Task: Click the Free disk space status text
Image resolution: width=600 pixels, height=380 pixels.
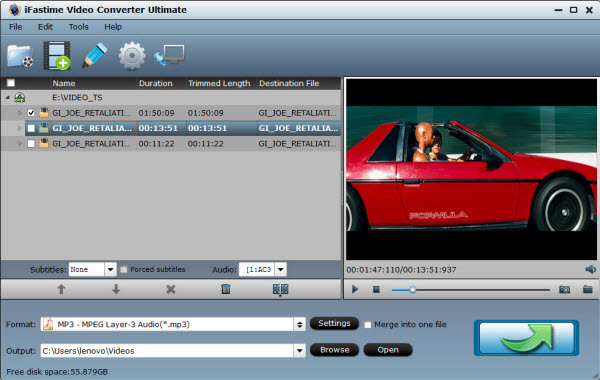Action: click(x=57, y=372)
